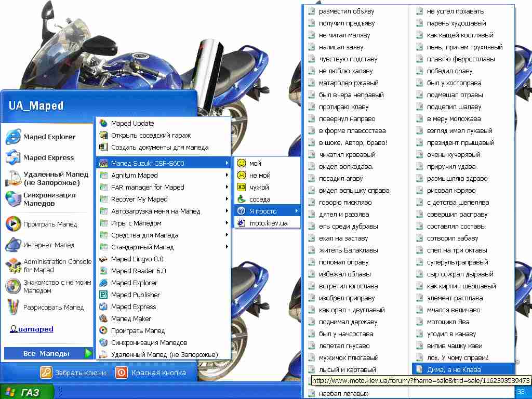Select пень, причем трухлявый entry
The height and width of the screenshot is (399, 532).
point(463,47)
